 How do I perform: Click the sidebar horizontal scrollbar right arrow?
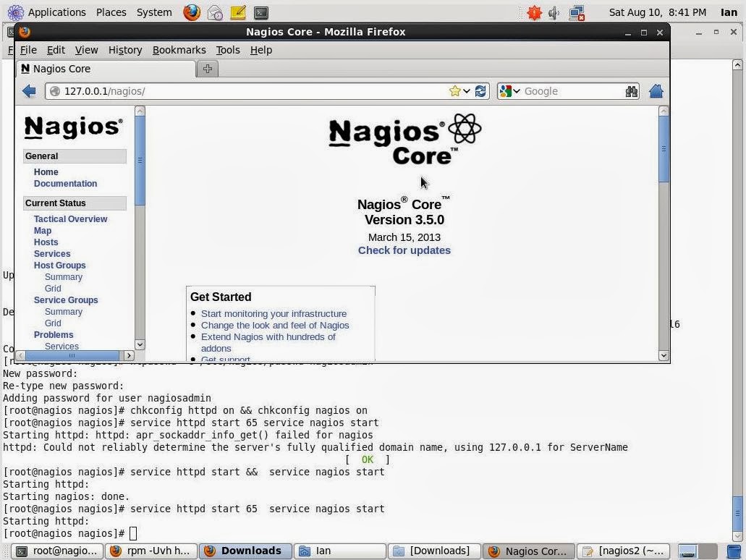(x=129, y=355)
